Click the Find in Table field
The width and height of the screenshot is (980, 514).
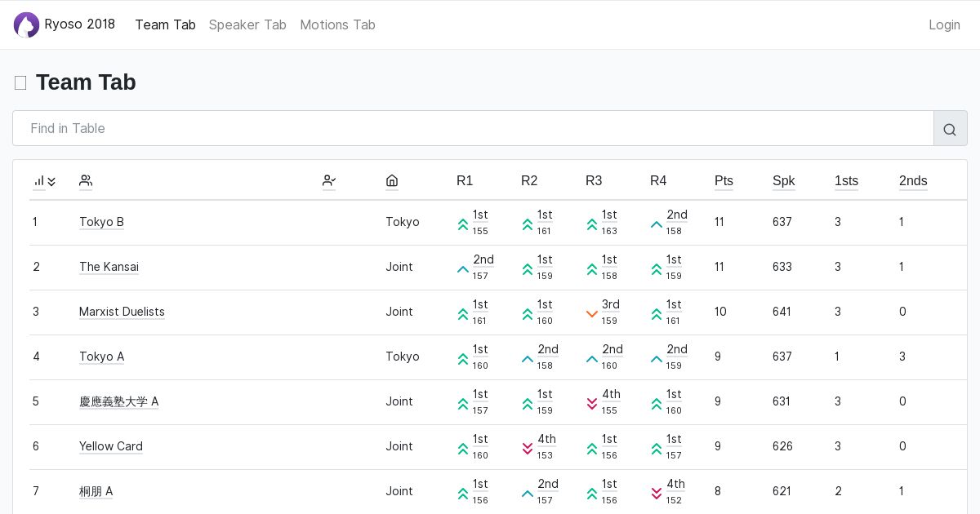point(474,129)
